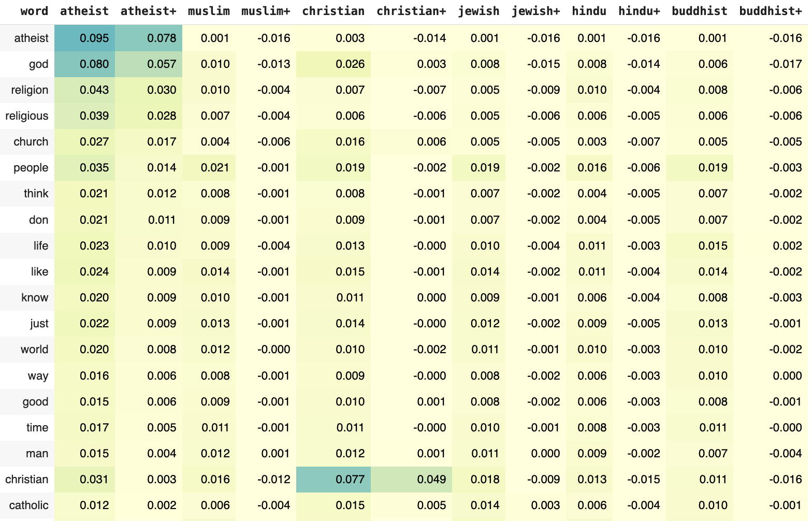
Task: Select the 'muslim' column header
Action: [209, 11]
